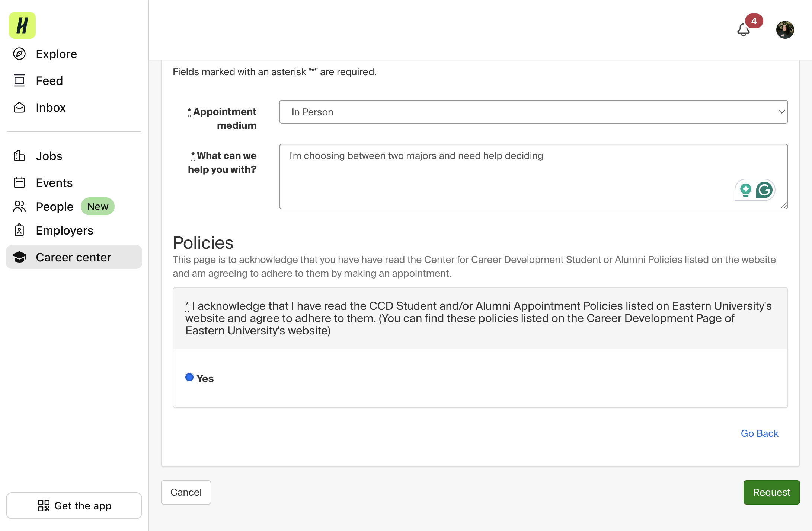Open the Appointment medium dropdown

coord(533,112)
